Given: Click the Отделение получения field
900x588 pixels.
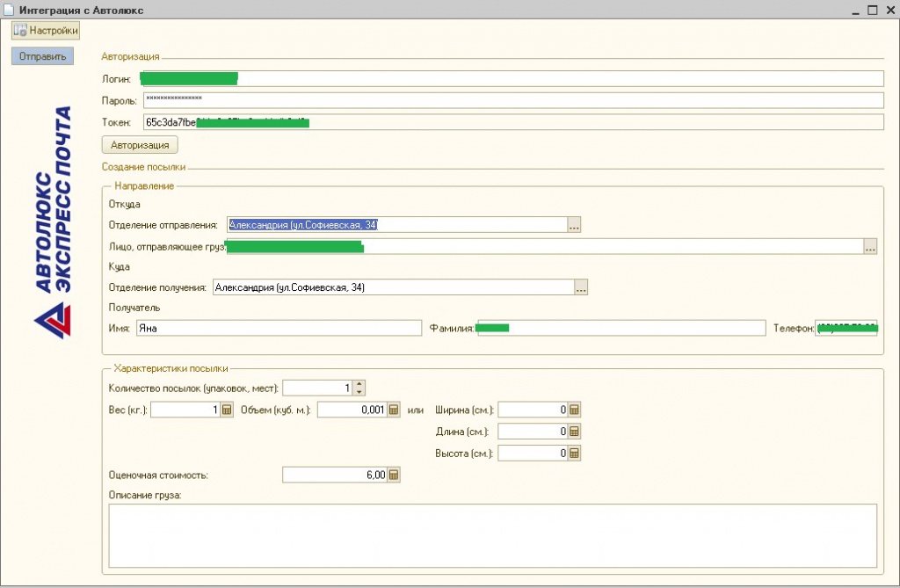Looking at the screenshot, I should [393, 287].
